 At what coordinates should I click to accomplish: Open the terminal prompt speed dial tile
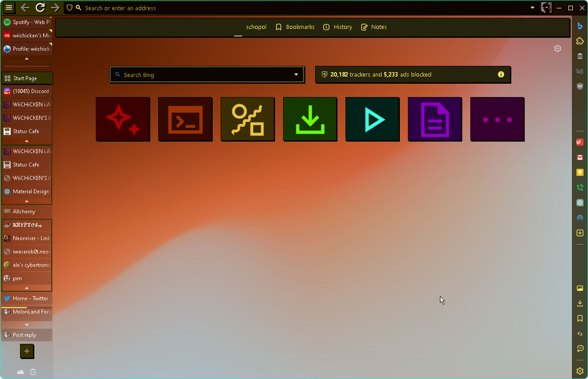(x=185, y=119)
